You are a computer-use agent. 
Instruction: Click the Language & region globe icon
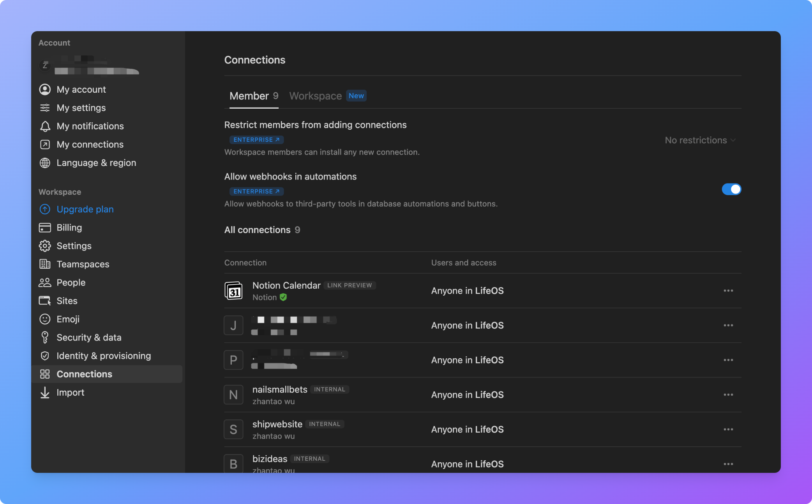pos(45,162)
